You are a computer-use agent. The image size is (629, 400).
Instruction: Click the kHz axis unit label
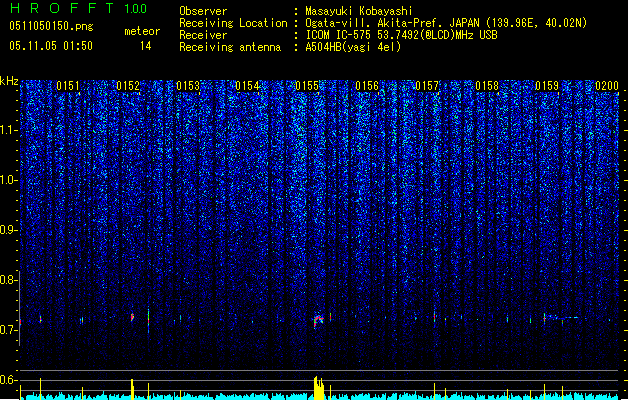[x=9, y=81]
